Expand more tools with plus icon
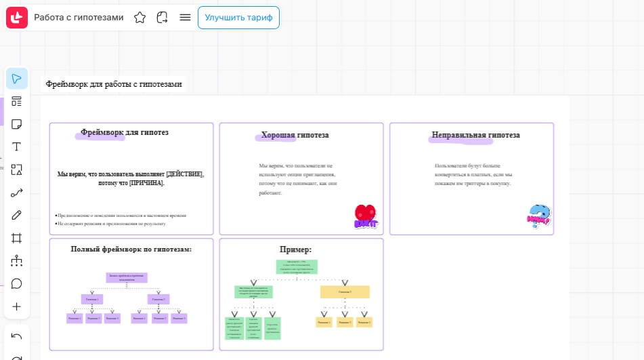 coord(17,306)
